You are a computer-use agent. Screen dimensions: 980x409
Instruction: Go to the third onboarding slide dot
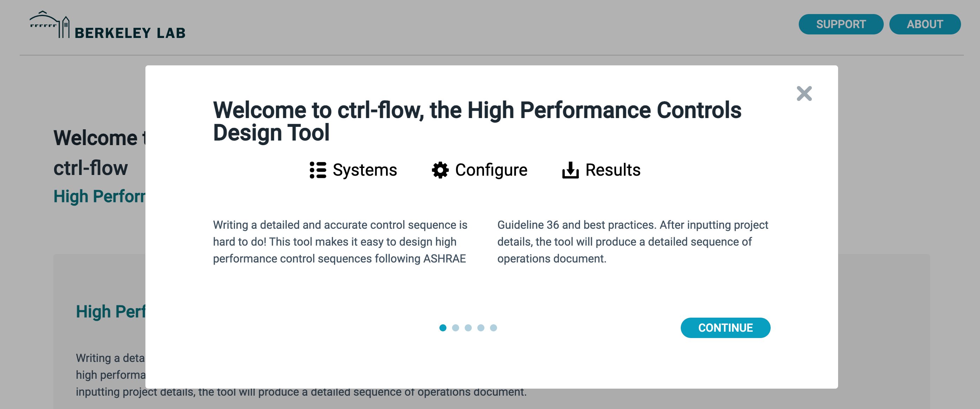tap(468, 327)
